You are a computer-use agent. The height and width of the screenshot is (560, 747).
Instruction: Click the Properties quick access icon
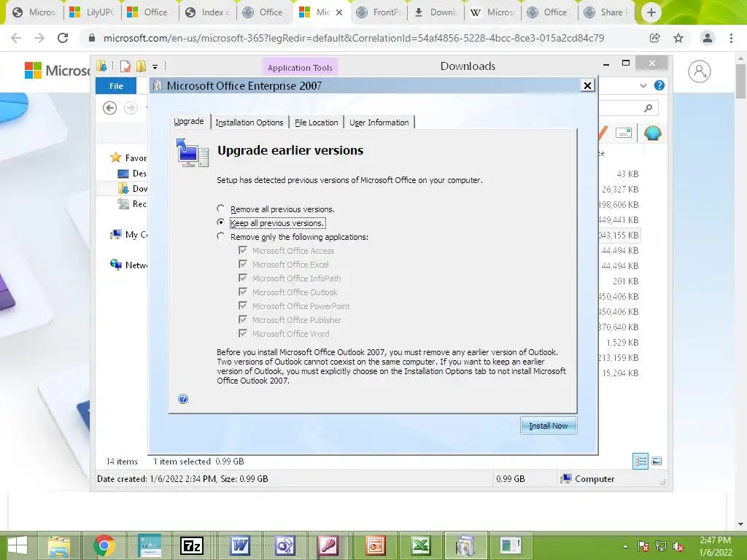pyautogui.click(x=125, y=66)
